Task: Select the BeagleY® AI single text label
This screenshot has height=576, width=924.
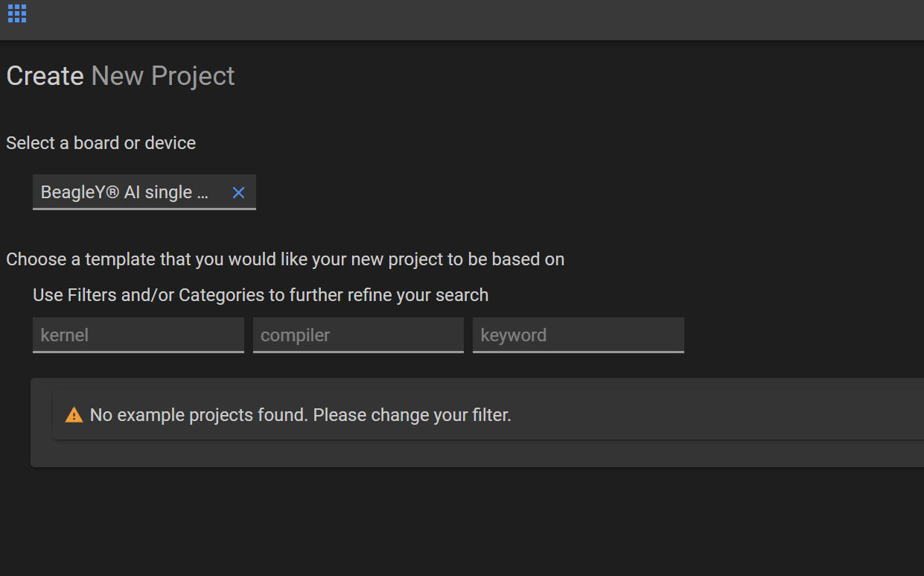Action: click(124, 193)
